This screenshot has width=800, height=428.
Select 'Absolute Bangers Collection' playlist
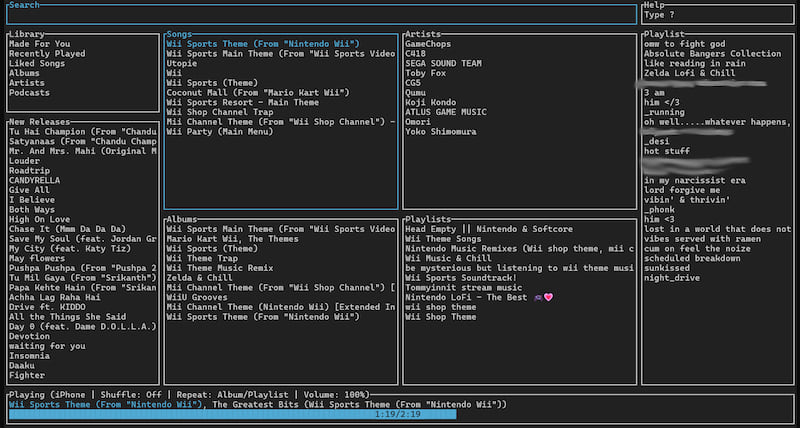click(713, 54)
